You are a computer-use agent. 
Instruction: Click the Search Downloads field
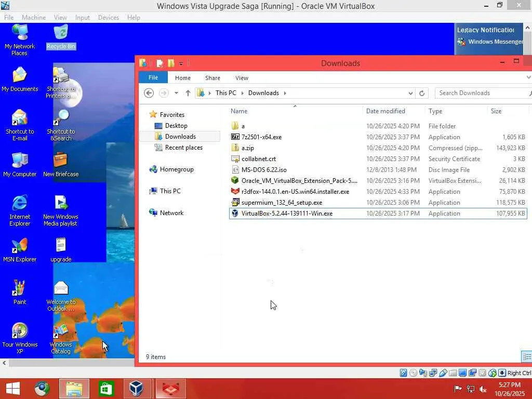483,93
